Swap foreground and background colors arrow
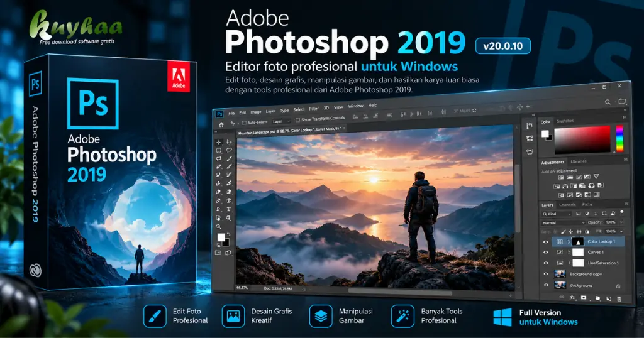Viewport: 644px width, 338px height. [229, 234]
